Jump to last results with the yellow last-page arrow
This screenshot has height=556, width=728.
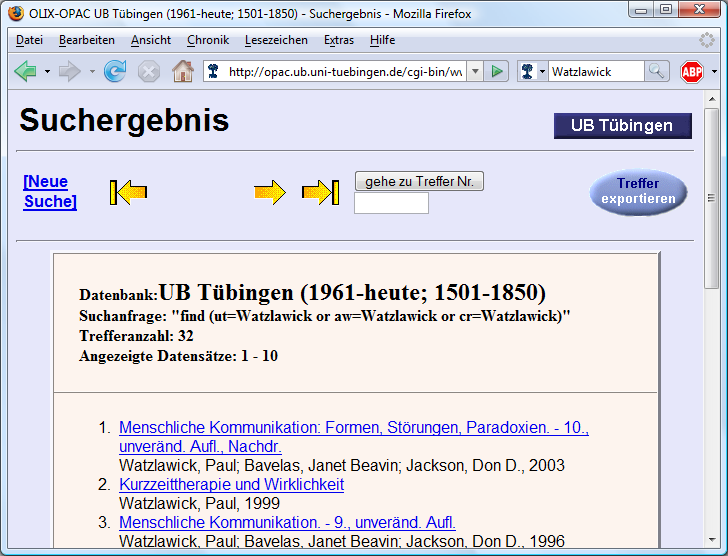click(x=320, y=192)
